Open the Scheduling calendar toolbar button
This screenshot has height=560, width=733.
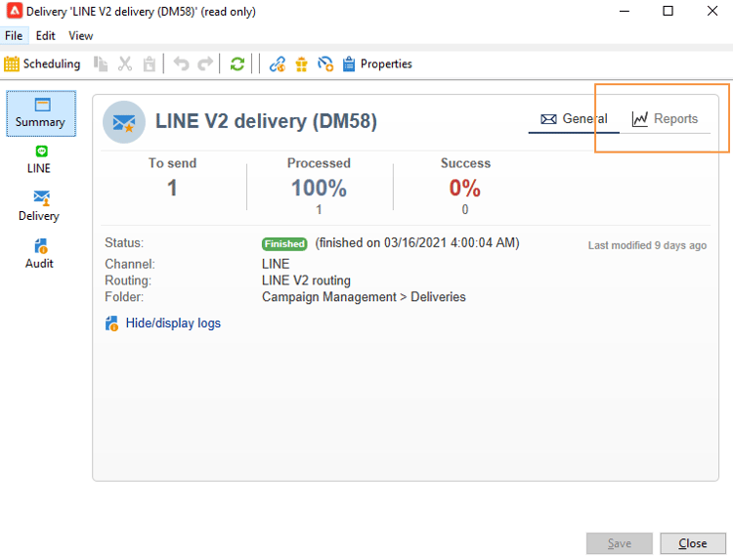(42, 64)
